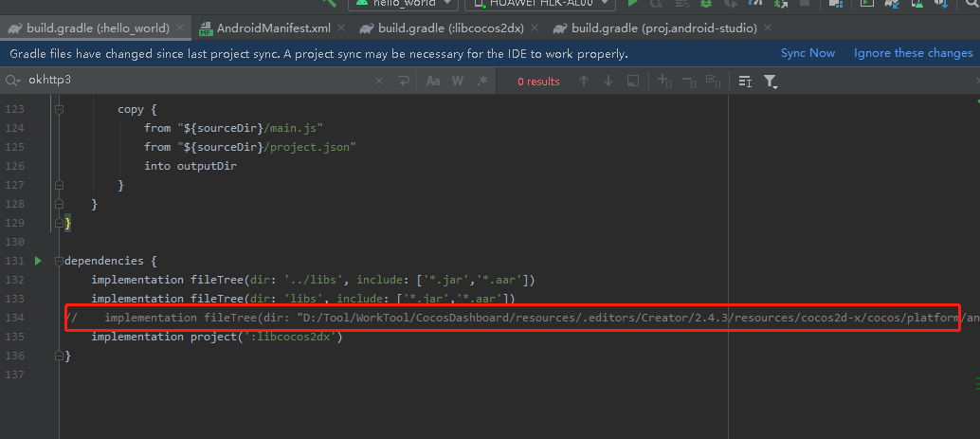980x439 pixels.
Task: Start debugging with the bug icon
Action: tap(706, 3)
